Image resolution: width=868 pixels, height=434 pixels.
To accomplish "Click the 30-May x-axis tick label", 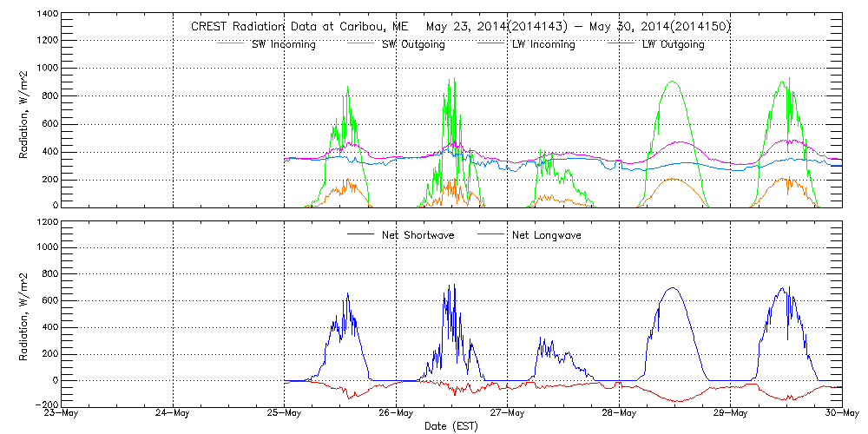I will (x=842, y=414).
